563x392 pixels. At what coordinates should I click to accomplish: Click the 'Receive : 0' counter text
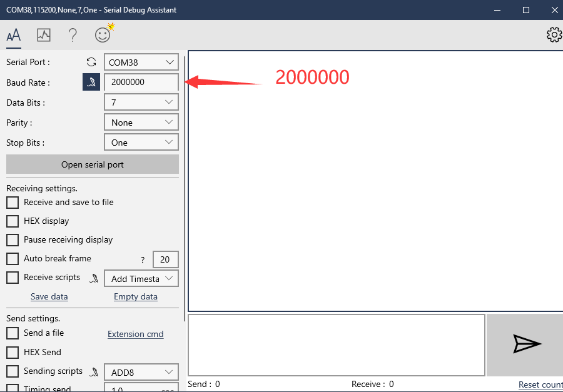373,384
